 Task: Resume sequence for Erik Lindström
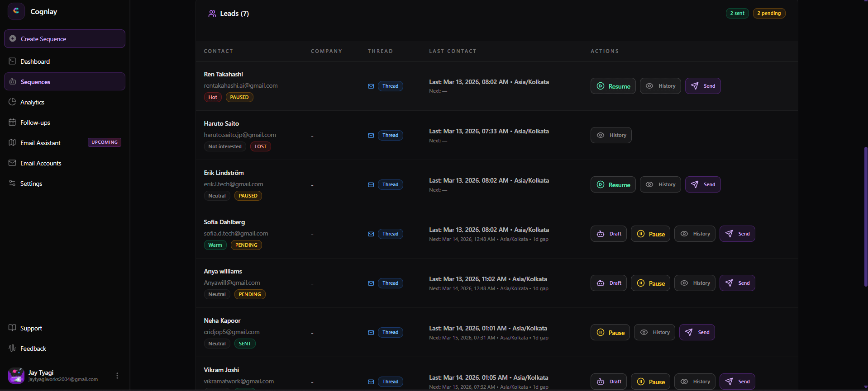coord(613,184)
